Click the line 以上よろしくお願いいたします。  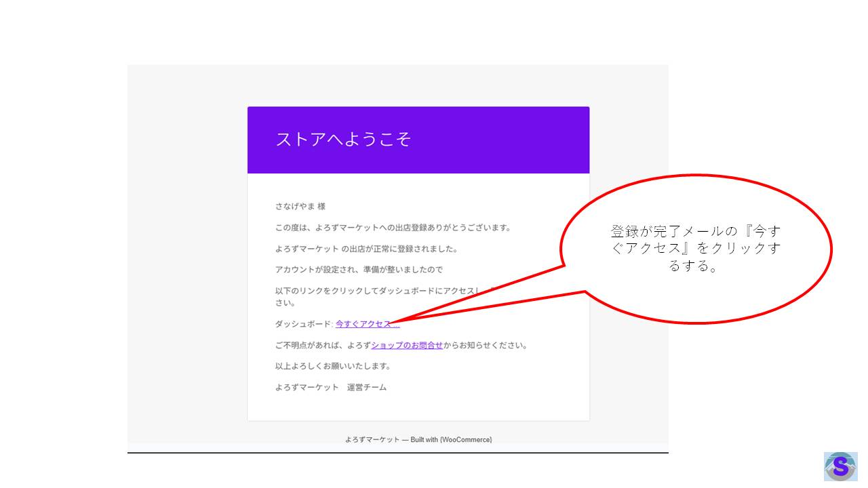tap(333, 366)
